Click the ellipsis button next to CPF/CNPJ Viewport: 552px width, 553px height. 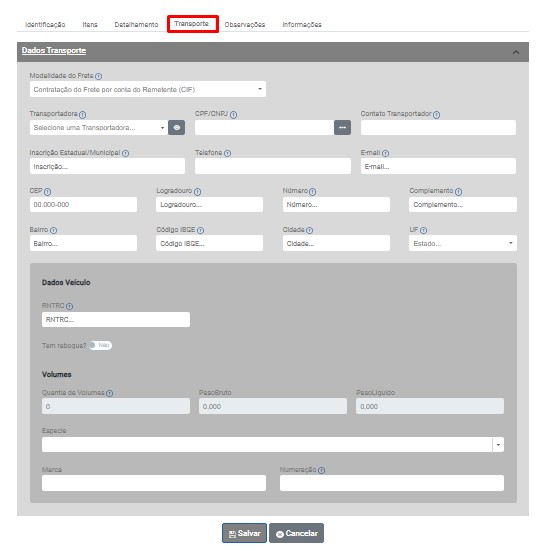click(342, 128)
